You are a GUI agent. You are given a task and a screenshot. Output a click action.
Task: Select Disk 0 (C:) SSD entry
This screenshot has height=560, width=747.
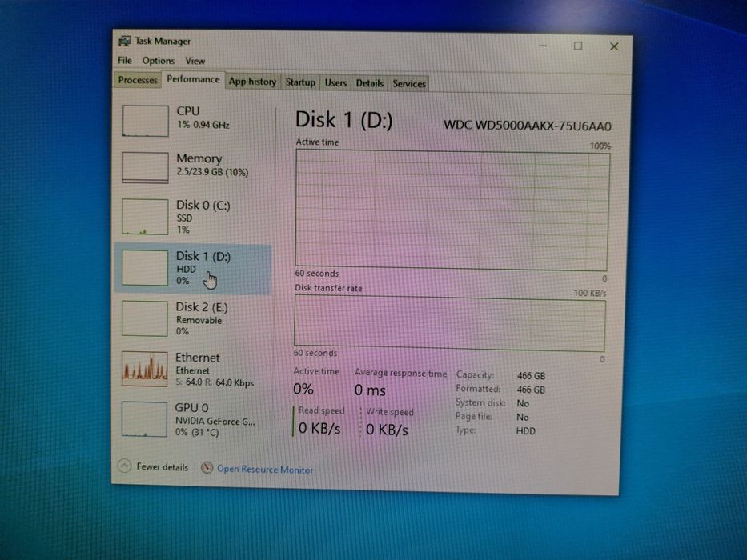coord(194,217)
